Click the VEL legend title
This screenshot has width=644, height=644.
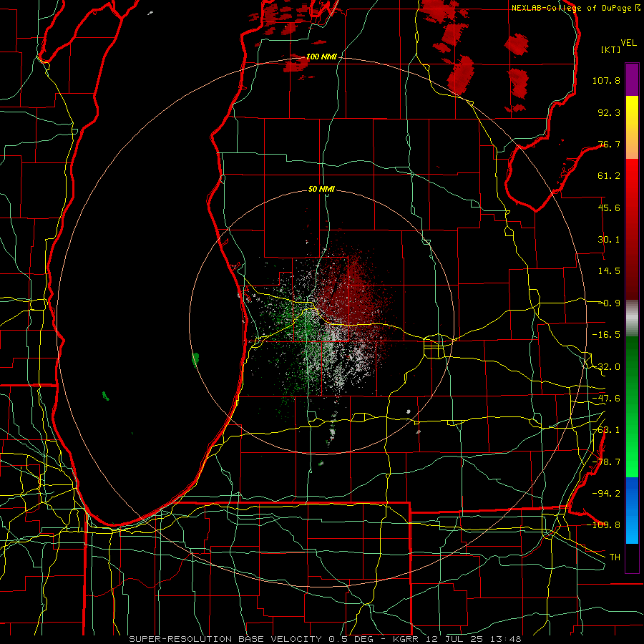point(628,42)
